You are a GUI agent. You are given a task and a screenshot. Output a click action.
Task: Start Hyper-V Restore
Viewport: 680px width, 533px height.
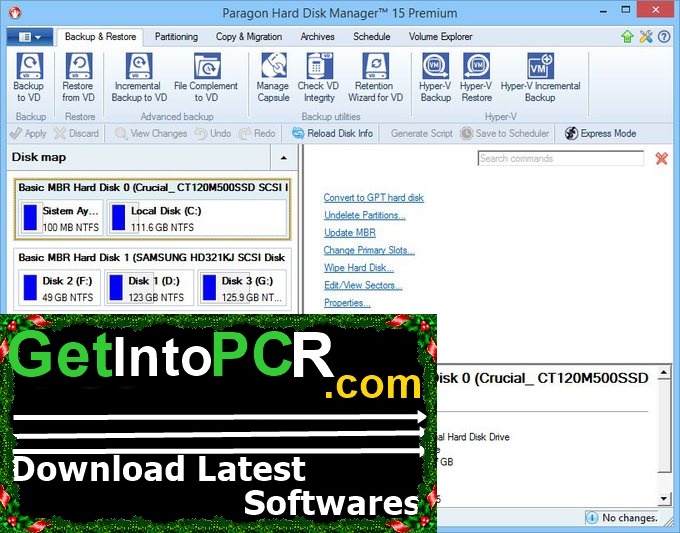point(476,78)
